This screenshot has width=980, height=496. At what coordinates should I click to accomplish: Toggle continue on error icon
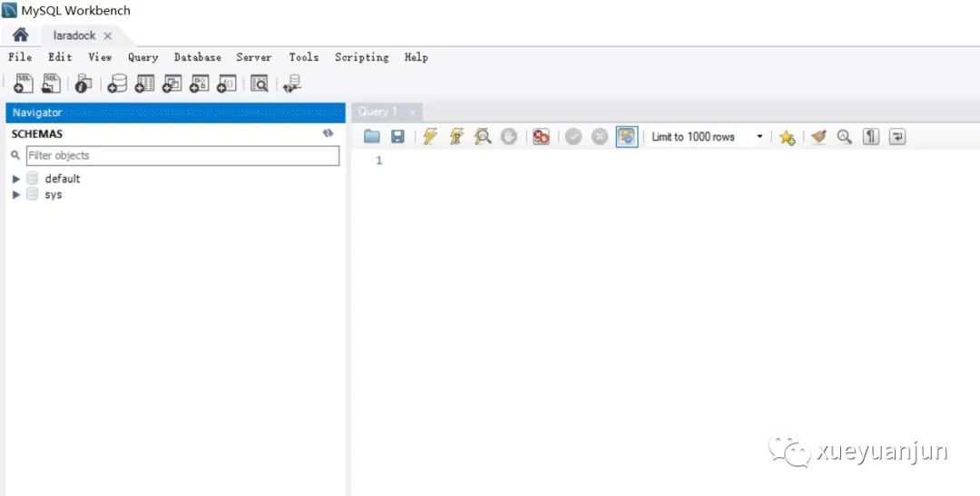(x=541, y=136)
